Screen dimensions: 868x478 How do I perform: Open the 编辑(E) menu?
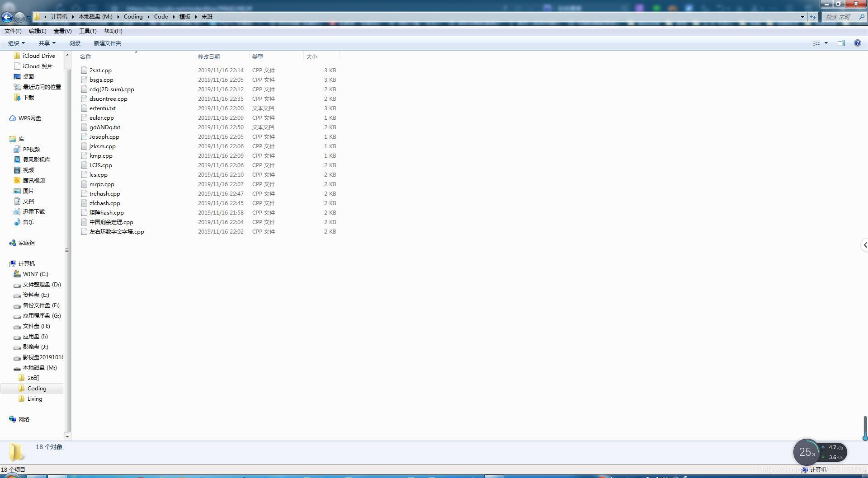coord(38,31)
